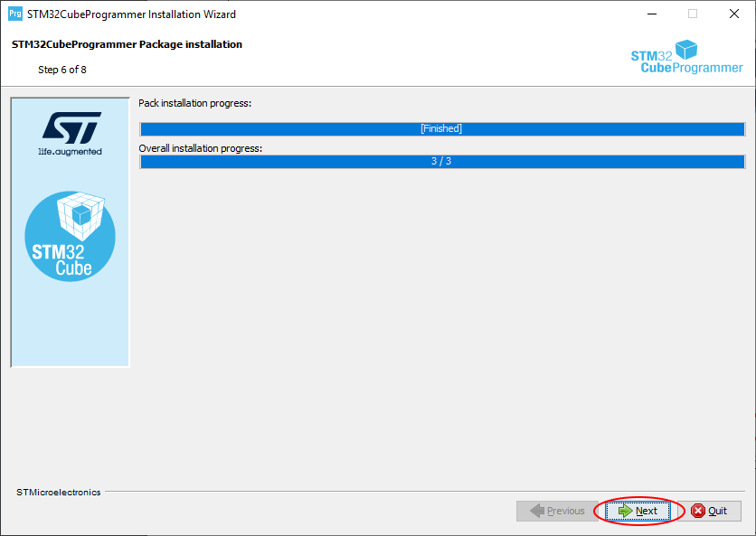
Task: Proceed with the Next button
Action: (638, 511)
